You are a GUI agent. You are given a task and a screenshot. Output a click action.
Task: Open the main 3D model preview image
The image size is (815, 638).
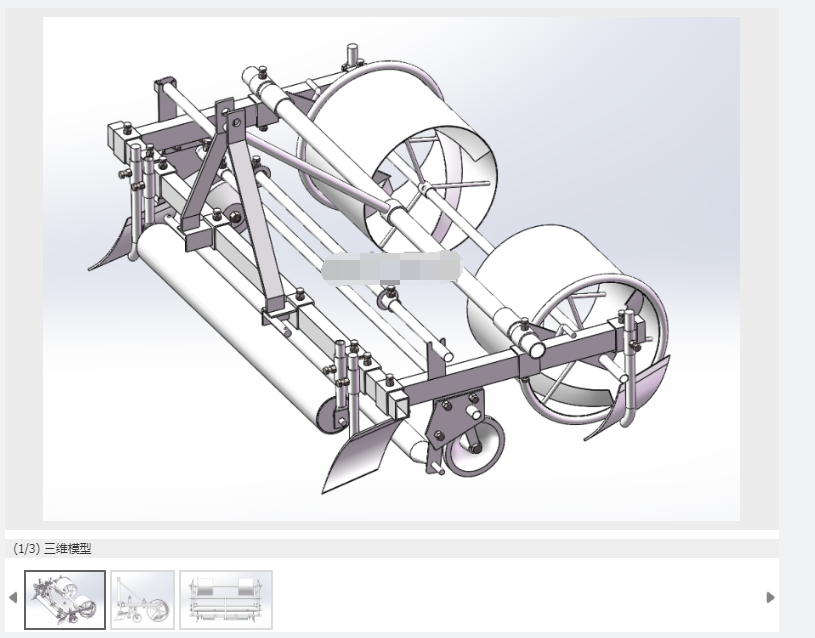tap(391, 269)
